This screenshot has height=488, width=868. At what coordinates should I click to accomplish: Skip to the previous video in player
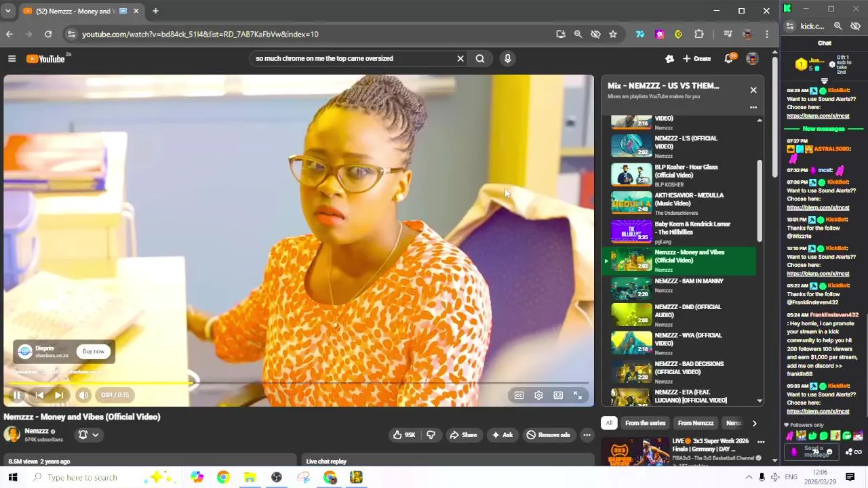point(39,395)
